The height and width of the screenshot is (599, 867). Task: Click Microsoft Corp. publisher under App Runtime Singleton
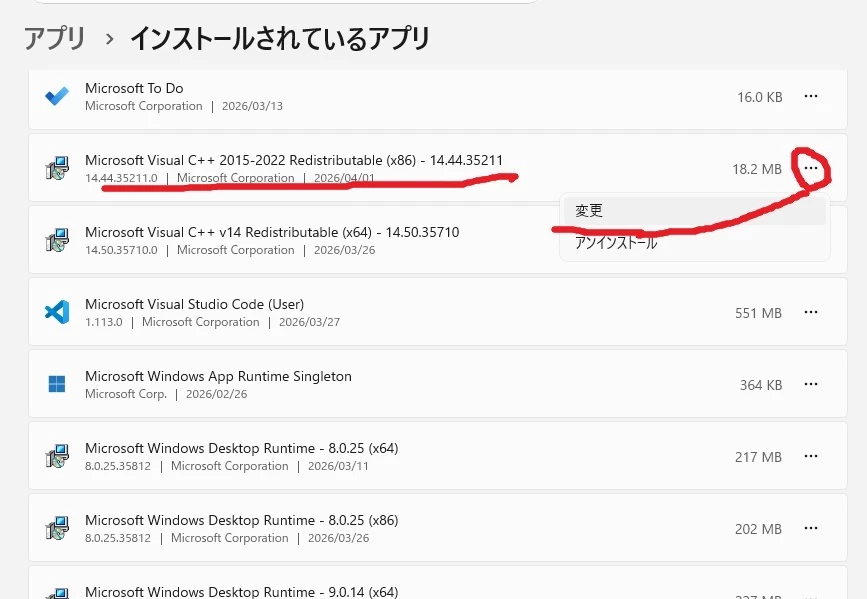(126, 394)
